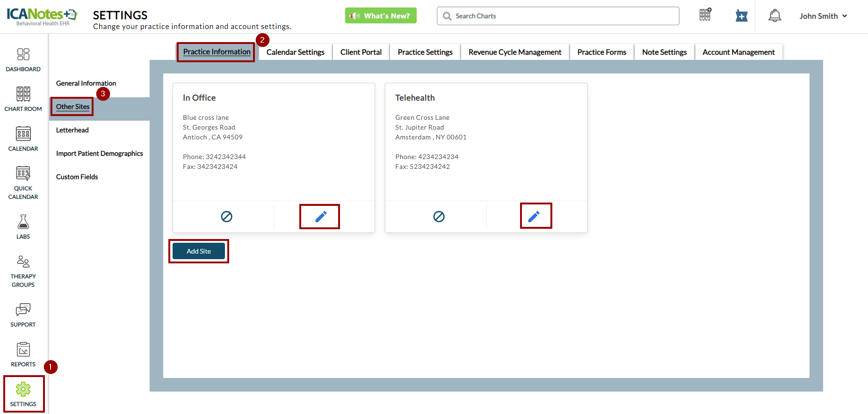
Task: Edit the In Office site with pencil icon
Action: 320,217
